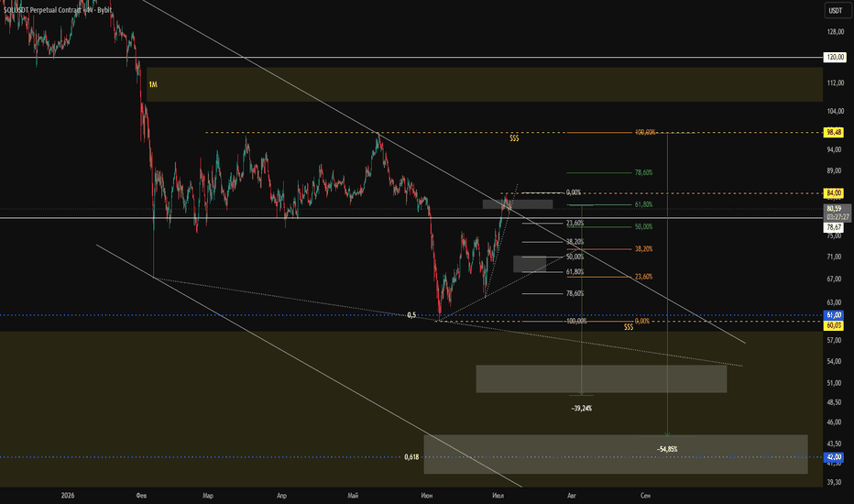Click the blue 61,00 price label

(834, 315)
